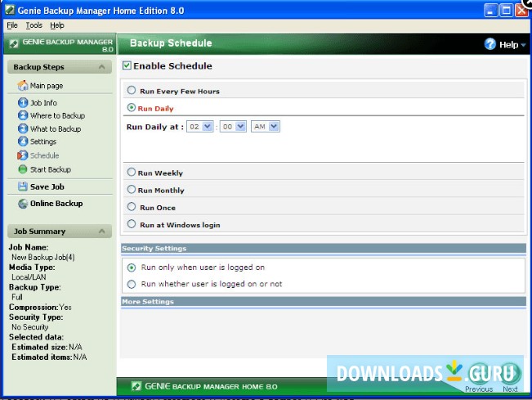This screenshot has width=532, height=400.
Task: Open the Help dropdown arrow
Action: [x=523, y=45]
